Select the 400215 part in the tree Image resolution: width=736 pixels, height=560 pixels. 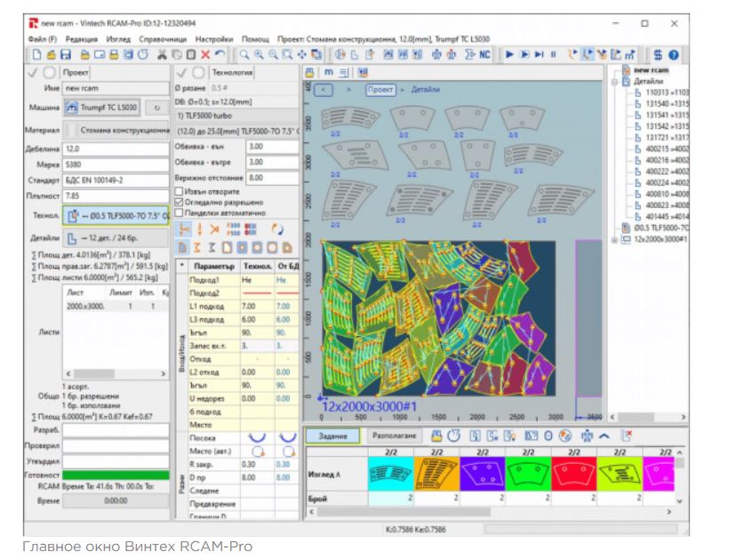(x=662, y=148)
